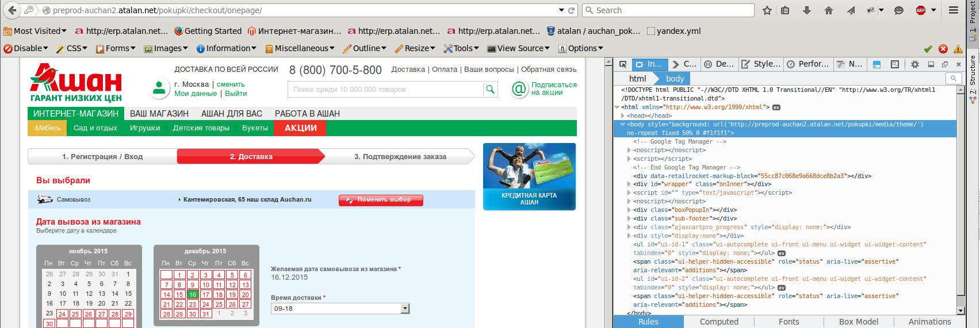The width and height of the screenshot is (980, 328).
Task: Open the Fonts sidebar tab
Action: coord(789,322)
